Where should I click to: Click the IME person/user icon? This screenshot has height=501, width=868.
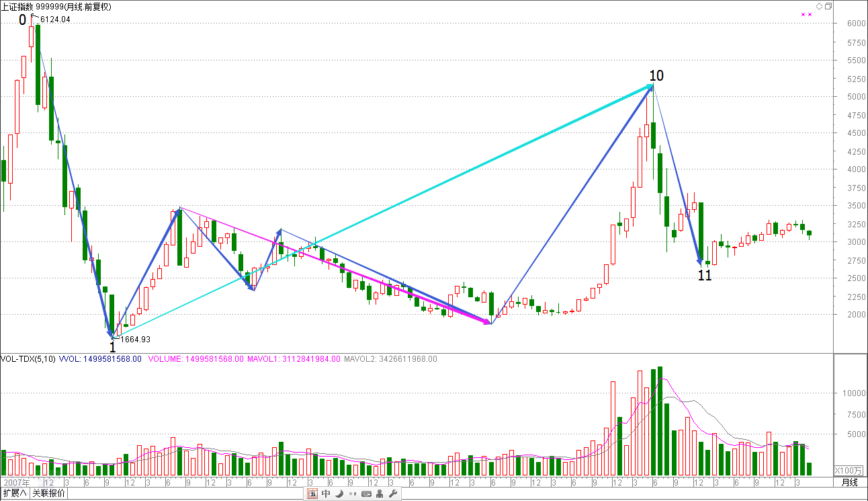380,494
